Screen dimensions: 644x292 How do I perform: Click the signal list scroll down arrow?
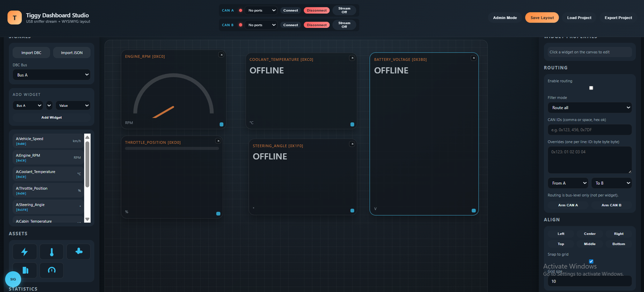[x=87, y=219]
